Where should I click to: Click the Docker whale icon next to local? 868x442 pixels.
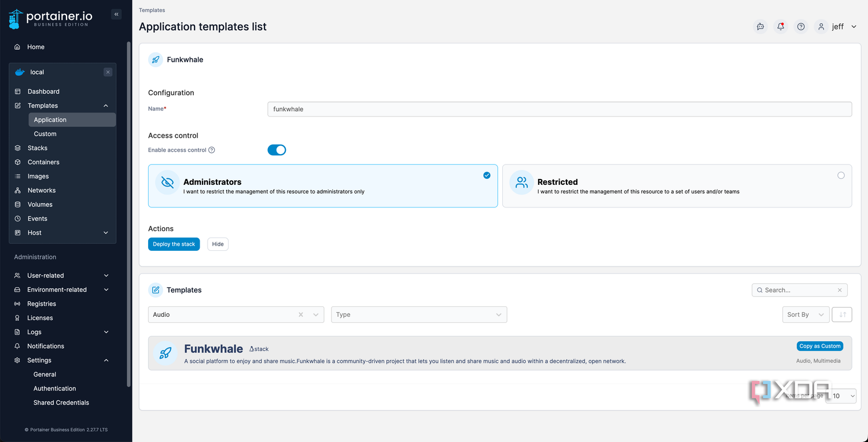point(20,72)
